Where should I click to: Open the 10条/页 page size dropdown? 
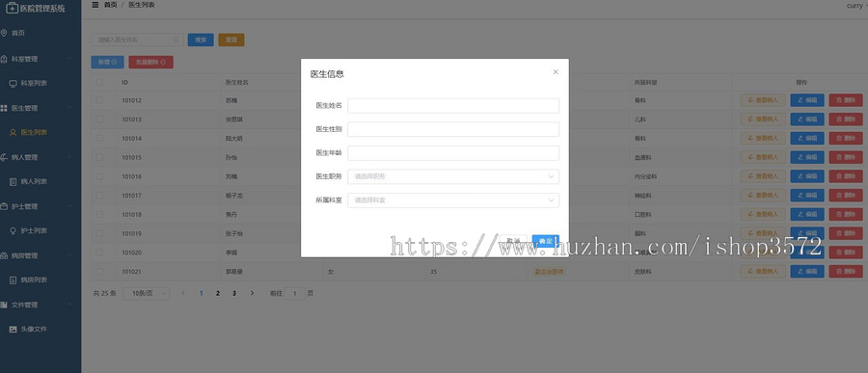click(147, 293)
